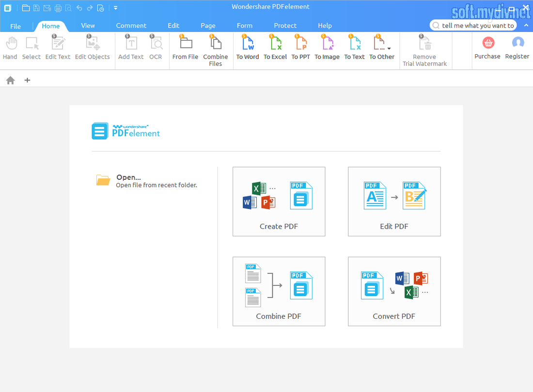Switch to the Page tab
The width and height of the screenshot is (533, 392).
[208, 26]
